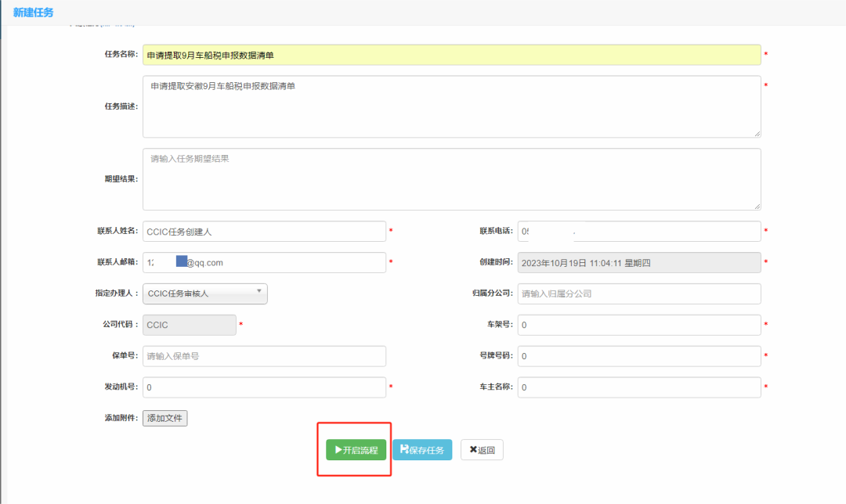
Task: Click the 公司代码 field showing CCIC
Action: [189, 325]
